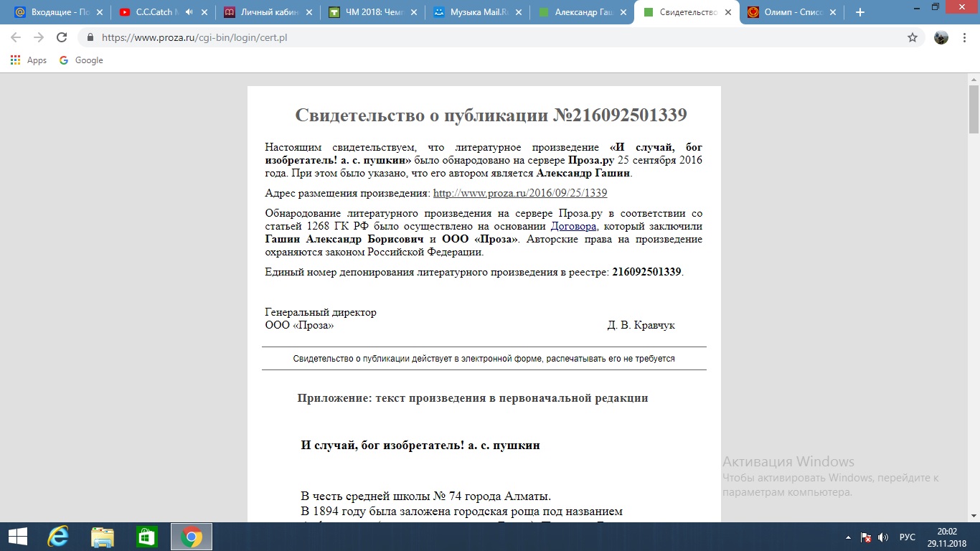Click the scrollbar down arrow
Viewport: 980px width, 551px height.
(974, 515)
